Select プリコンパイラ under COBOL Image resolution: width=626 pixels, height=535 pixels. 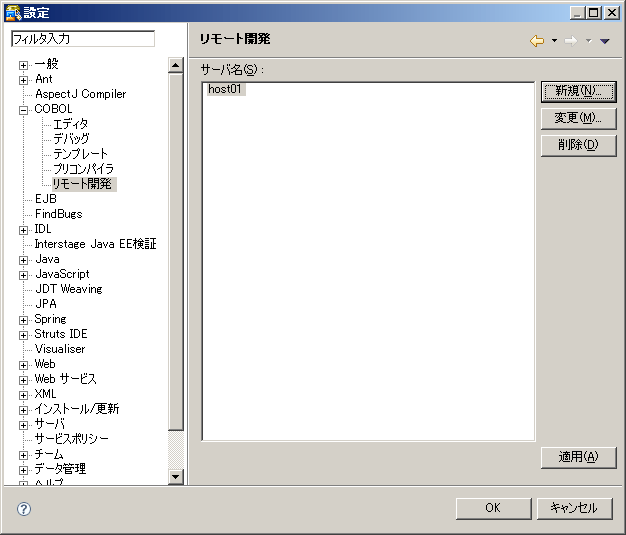[x=83, y=168]
